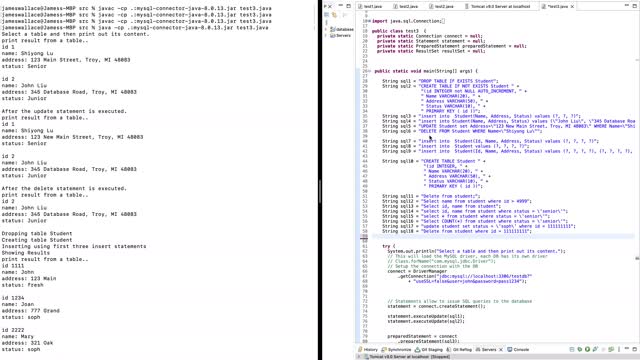
Task: Open the History view tab
Action: coord(367,350)
